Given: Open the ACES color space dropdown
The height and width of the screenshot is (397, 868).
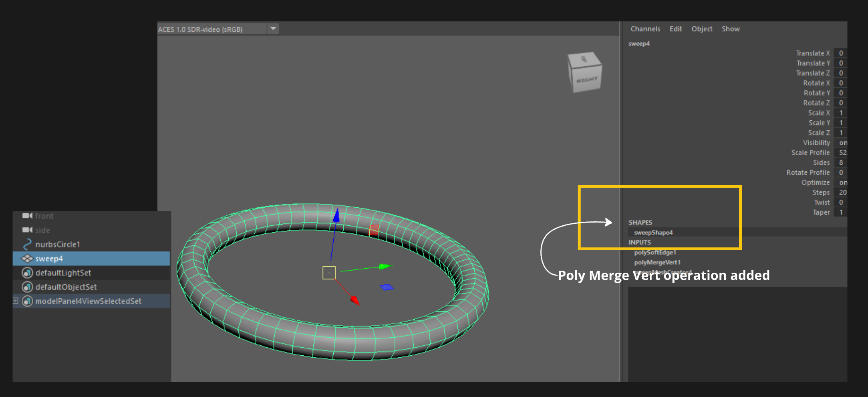Looking at the screenshot, I should coord(273,29).
